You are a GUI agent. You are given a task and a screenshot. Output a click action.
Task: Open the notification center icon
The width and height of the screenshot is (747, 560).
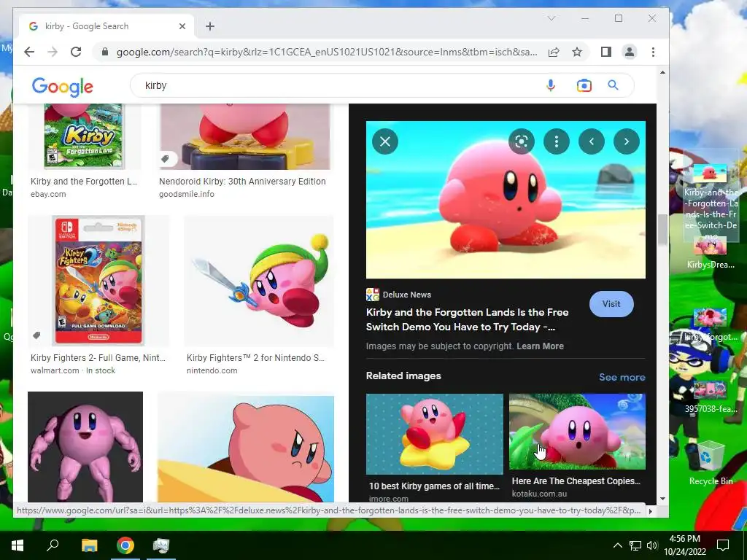[723, 545]
